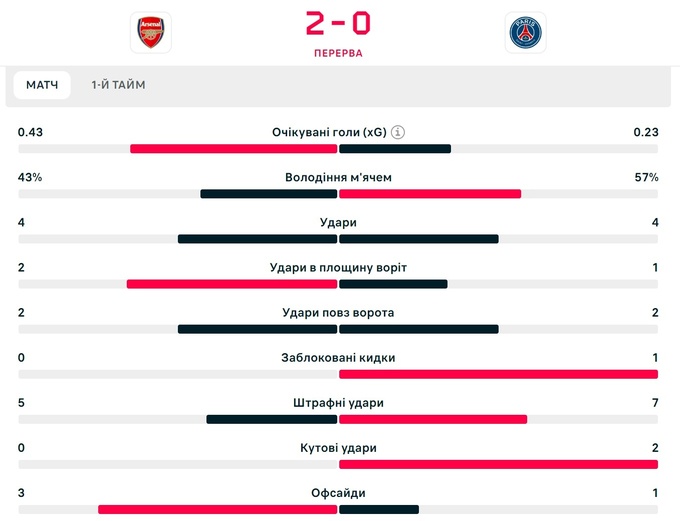Click the Paris Saint-Germain team logo
The height and width of the screenshot is (521, 680).
click(525, 33)
